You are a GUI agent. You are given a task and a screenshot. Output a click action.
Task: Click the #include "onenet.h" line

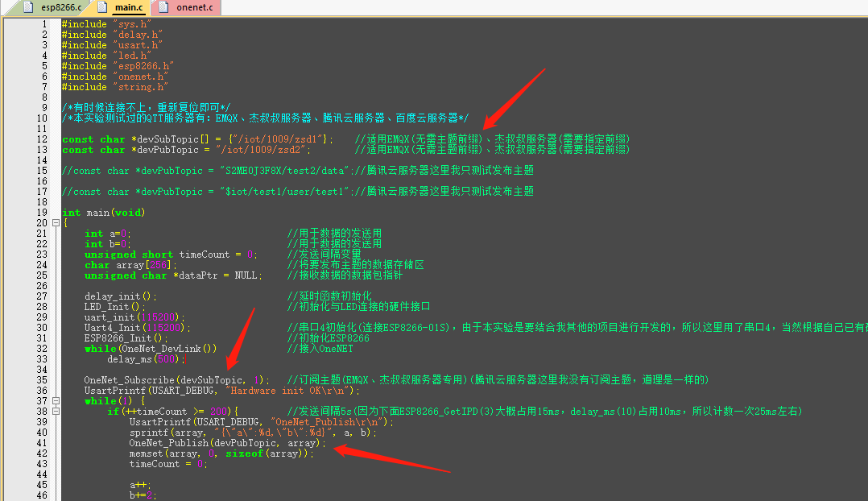tap(115, 77)
